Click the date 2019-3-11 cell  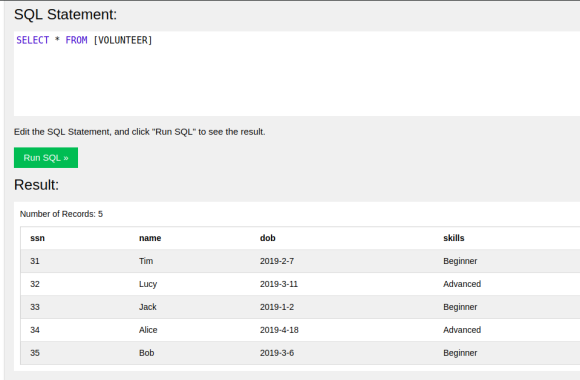click(x=279, y=284)
